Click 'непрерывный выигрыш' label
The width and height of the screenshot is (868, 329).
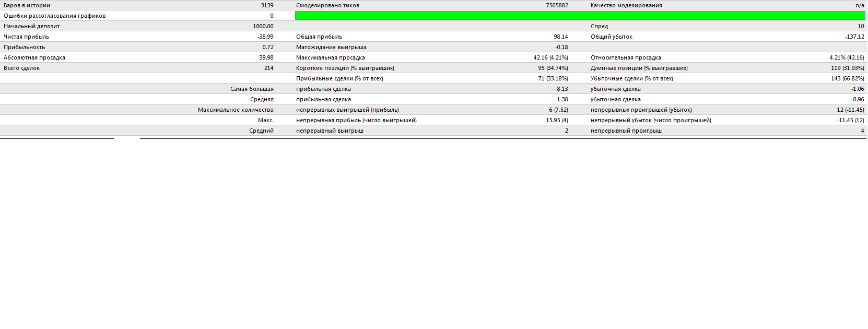pos(330,131)
